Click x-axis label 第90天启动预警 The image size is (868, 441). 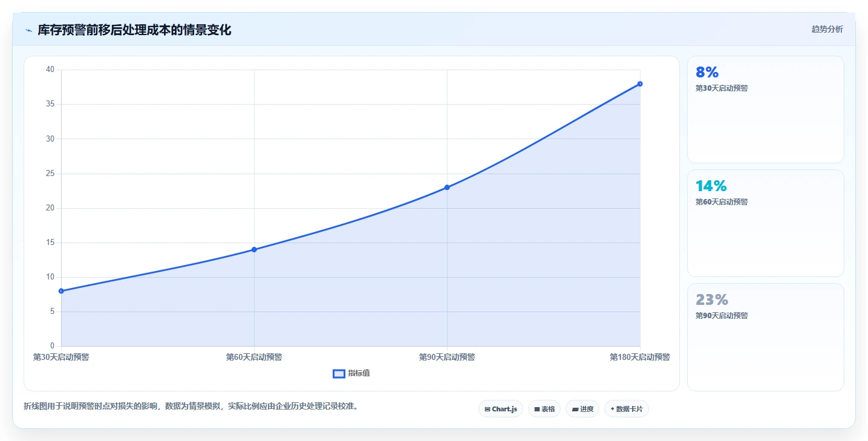pos(447,357)
